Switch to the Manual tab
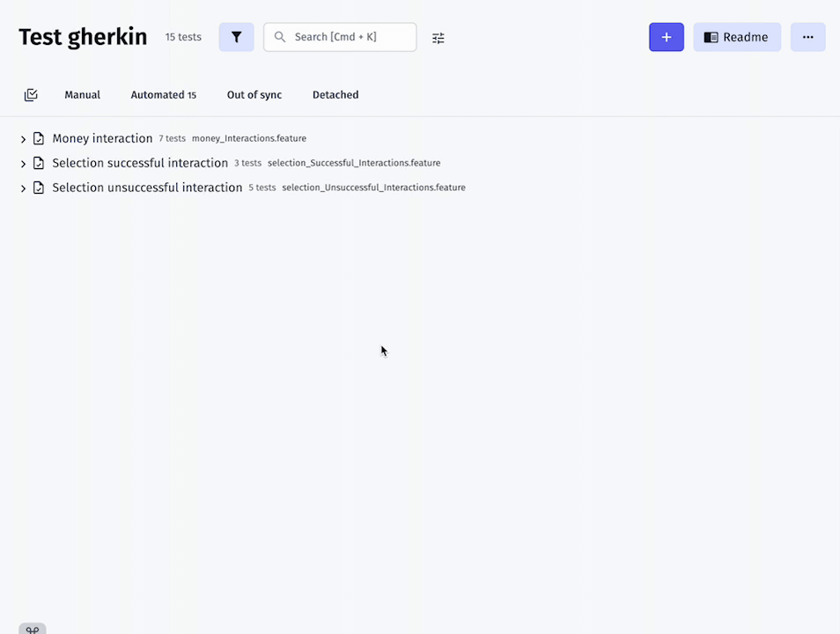Screen dimensions: 840x634 (x=83, y=95)
